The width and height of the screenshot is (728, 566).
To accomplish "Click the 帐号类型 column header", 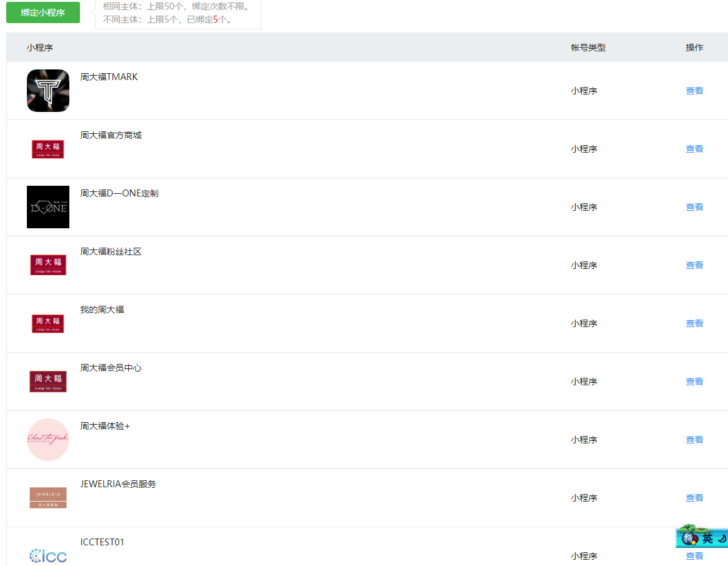I will tap(588, 48).
